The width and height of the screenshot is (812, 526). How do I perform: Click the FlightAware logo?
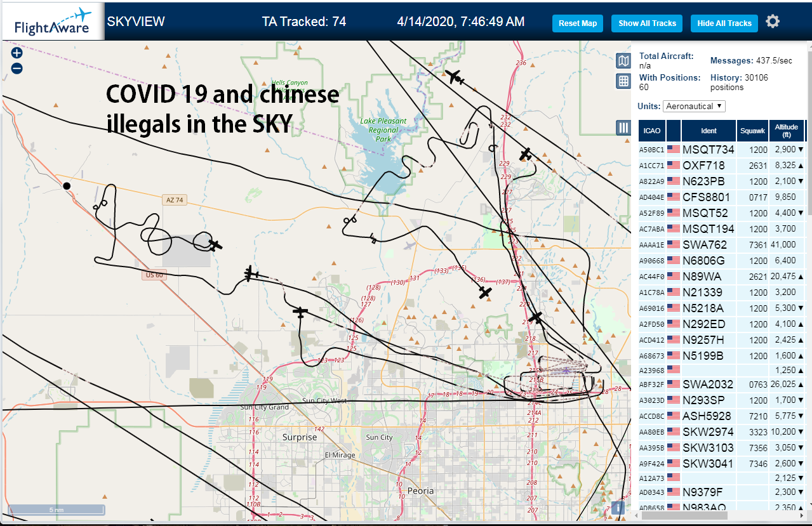pos(53,20)
